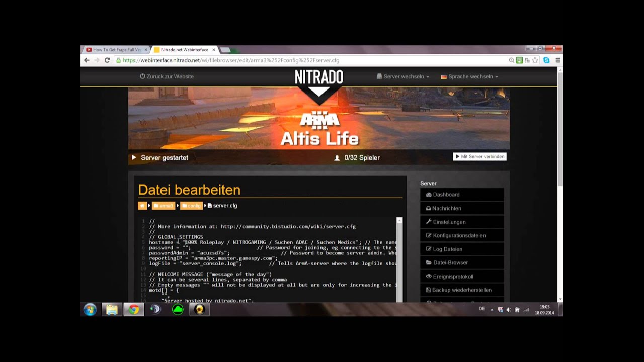This screenshot has height=362, width=644.
Task: Click the edit icon next to Log Dateien
Action: (x=429, y=249)
